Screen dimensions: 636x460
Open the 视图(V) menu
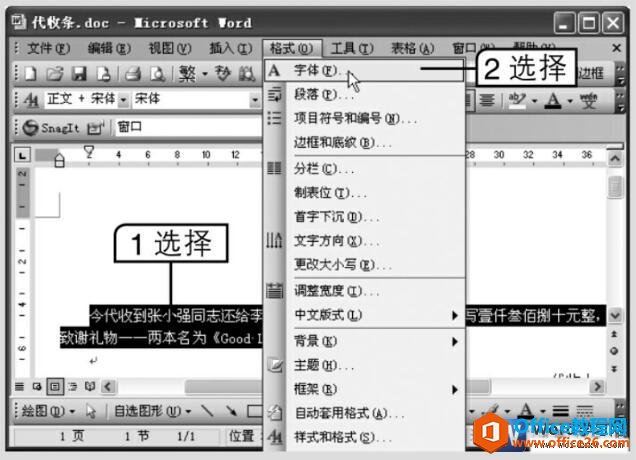tap(170, 48)
